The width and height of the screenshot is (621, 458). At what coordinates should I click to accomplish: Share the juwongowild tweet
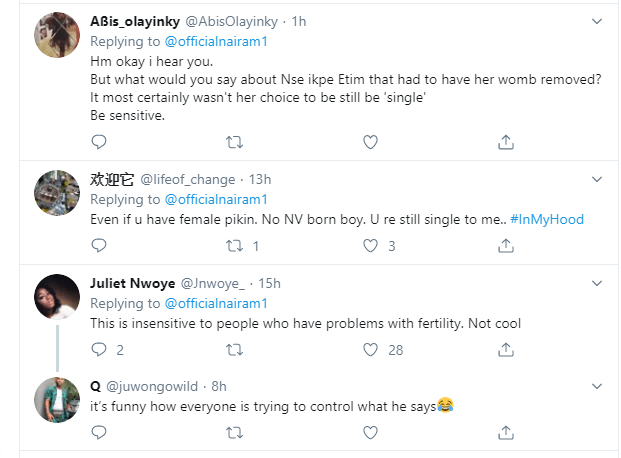[506, 432]
